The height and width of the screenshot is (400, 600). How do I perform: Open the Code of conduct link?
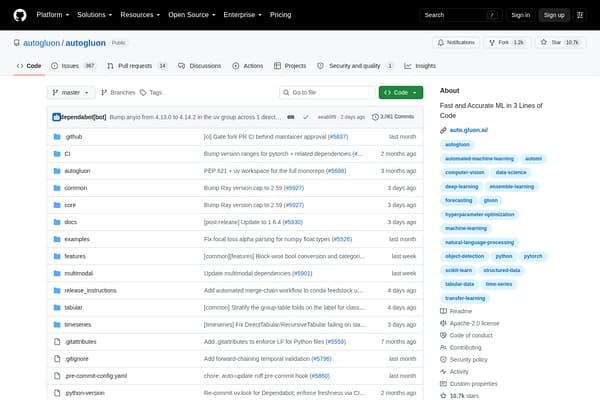pos(466,335)
